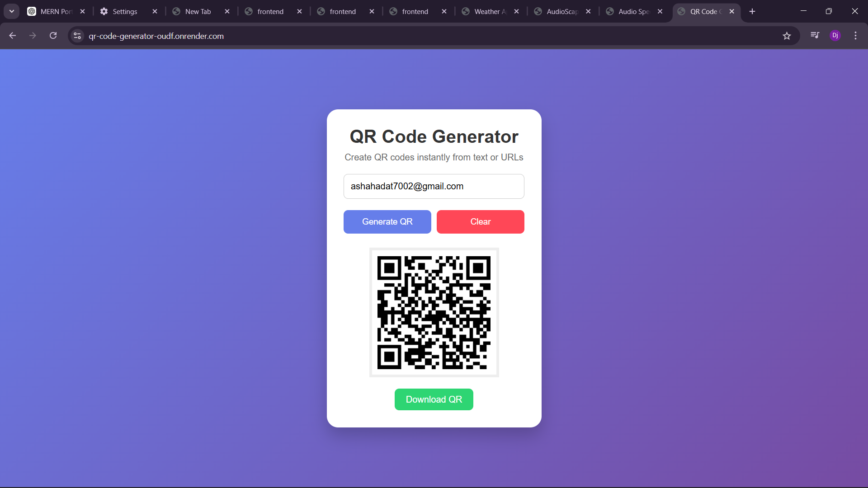Go forward in browser history
Image resolution: width=868 pixels, height=488 pixels.
(x=33, y=36)
